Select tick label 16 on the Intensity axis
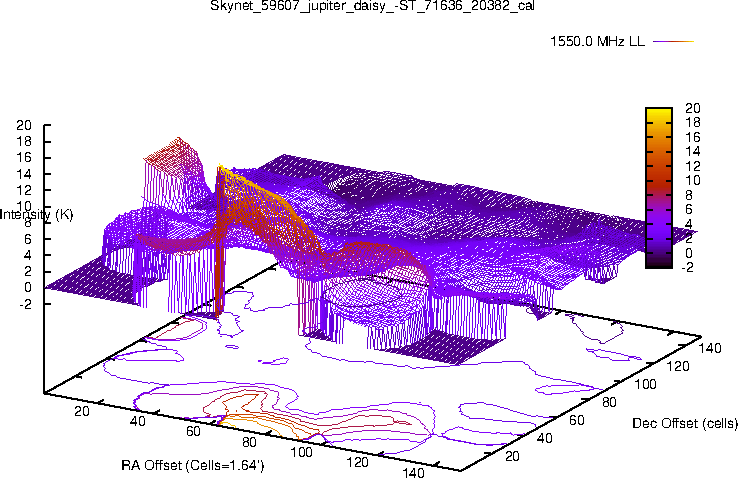 (x=24, y=158)
